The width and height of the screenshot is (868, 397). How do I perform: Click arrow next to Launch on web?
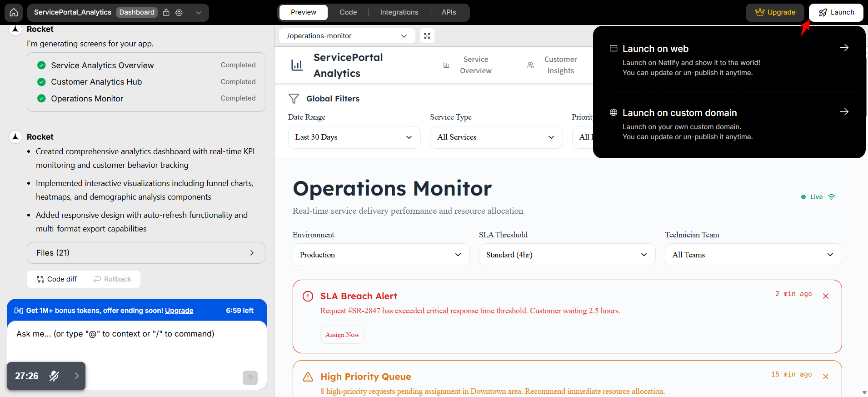click(x=844, y=48)
